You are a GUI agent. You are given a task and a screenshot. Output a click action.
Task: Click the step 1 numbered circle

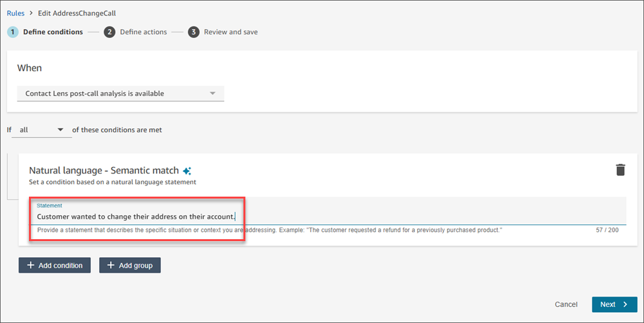point(13,32)
